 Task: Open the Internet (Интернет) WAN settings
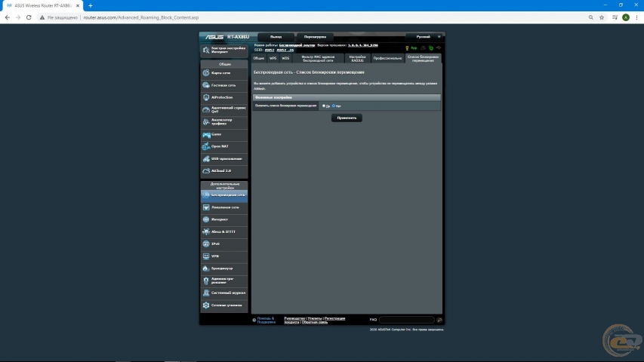pyautogui.click(x=223, y=219)
